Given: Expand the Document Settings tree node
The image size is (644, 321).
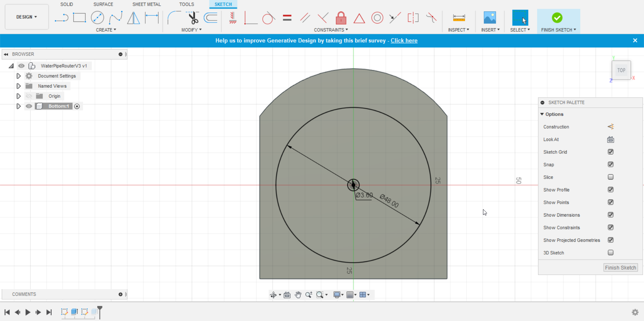Looking at the screenshot, I should coord(18,76).
